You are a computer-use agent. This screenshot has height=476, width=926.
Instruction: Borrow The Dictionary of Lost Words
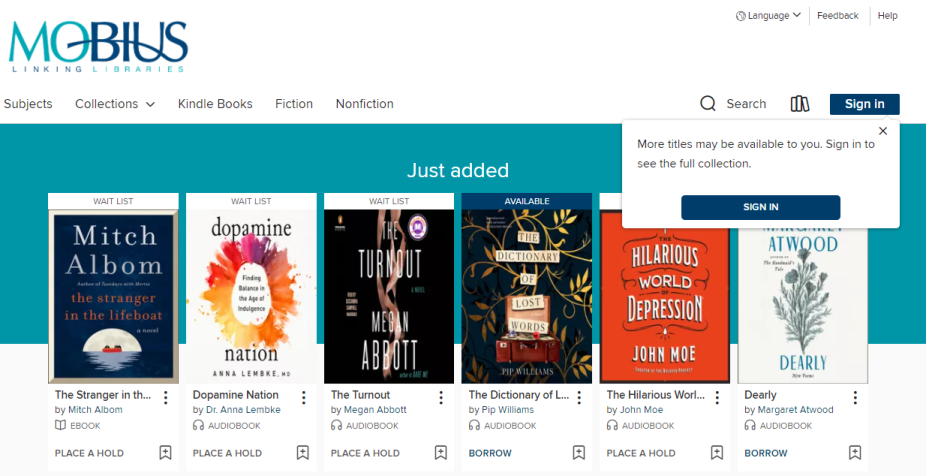490,453
